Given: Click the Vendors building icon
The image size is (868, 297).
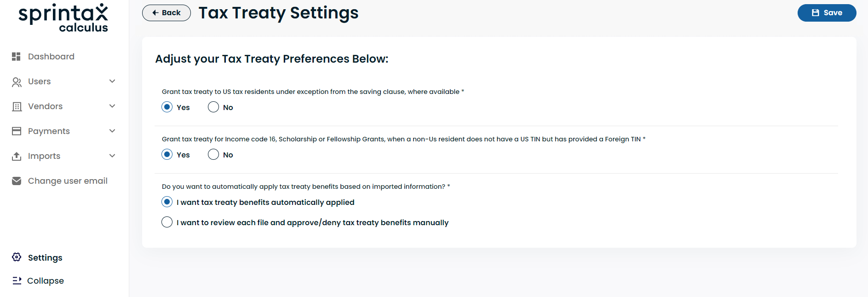Looking at the screenshot, I should [17, 106].
